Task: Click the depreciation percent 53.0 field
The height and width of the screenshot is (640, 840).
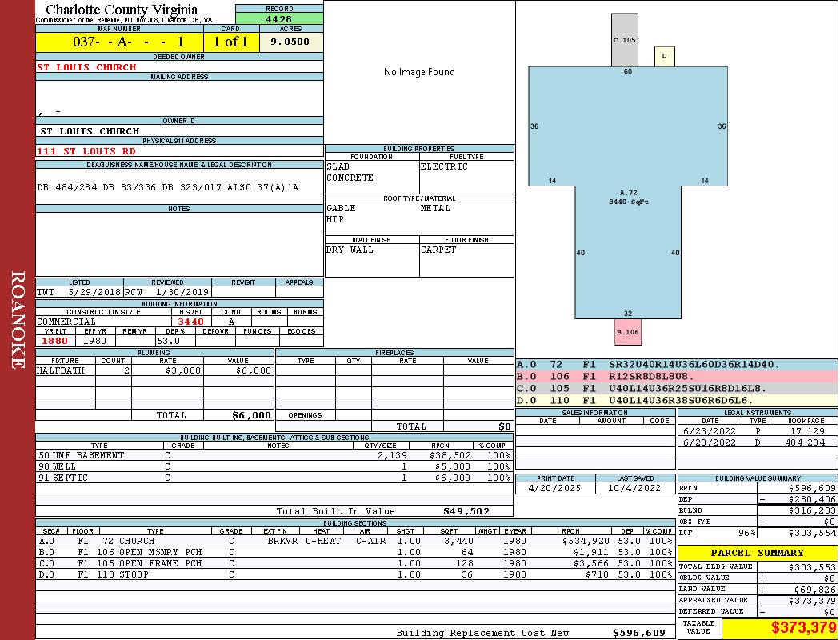Action: (175, 341)
